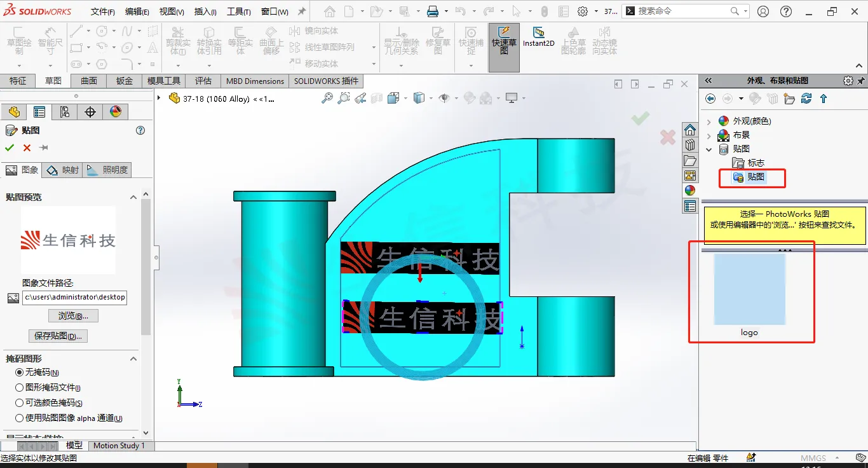The height and width of the screenshot is (468, 868).
Task: Click the image file path field
Action: coord(75,297)
